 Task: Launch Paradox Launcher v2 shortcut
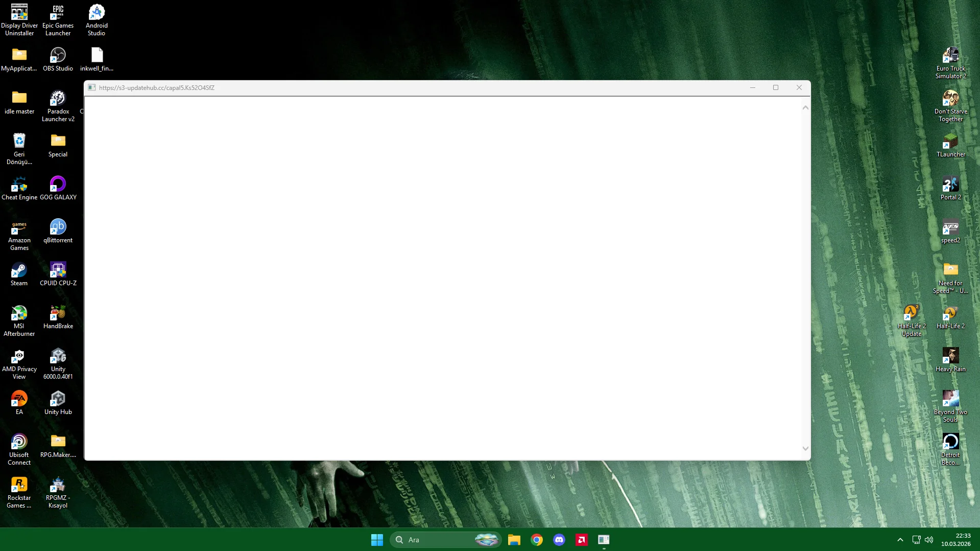pyautogui.click(x=58, y=106)
